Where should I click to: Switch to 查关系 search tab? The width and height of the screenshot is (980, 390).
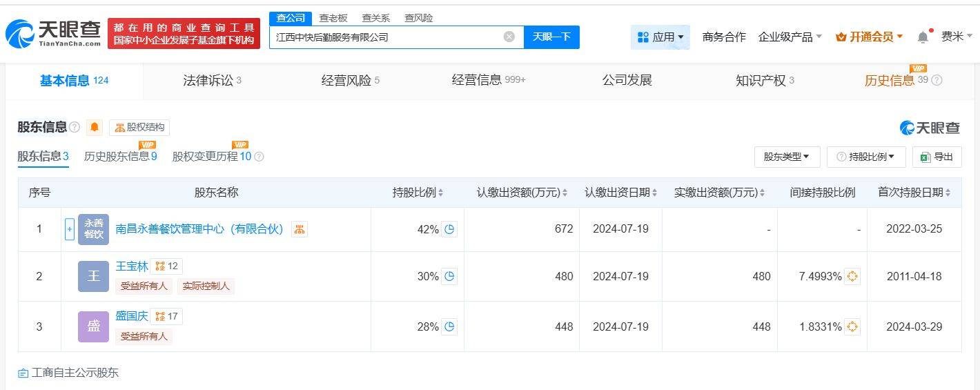point(376,18)
